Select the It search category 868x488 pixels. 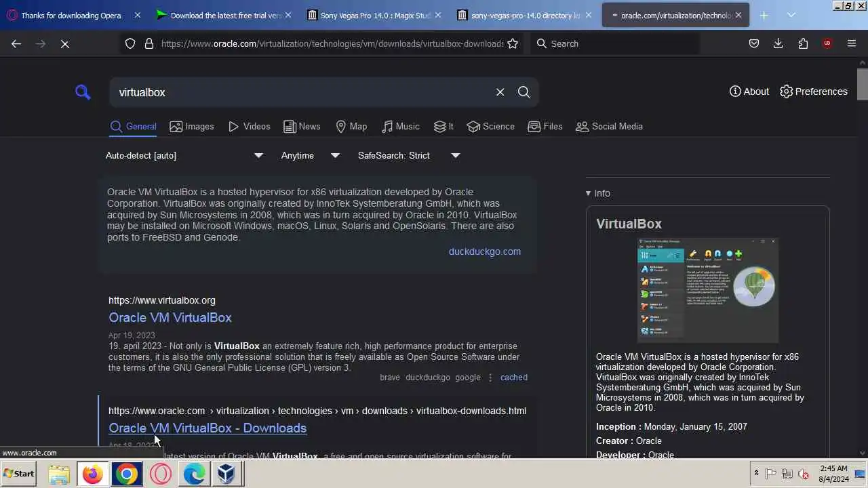443,127
